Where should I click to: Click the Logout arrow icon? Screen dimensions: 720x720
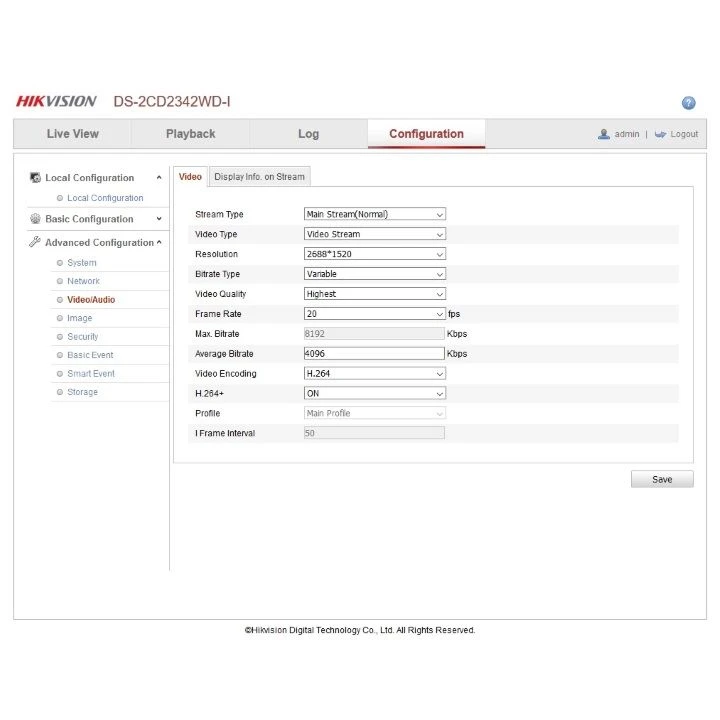pos(660,134)
